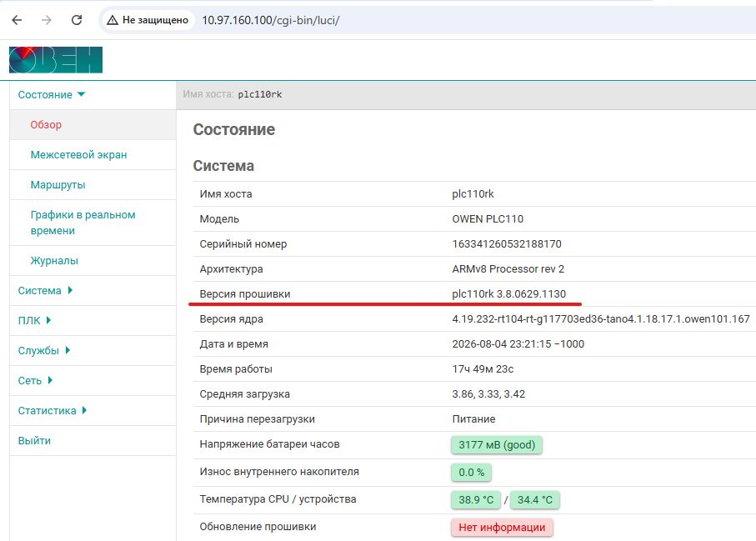Expand the Сеть menu section
The image size is (756, 541).
35,380
